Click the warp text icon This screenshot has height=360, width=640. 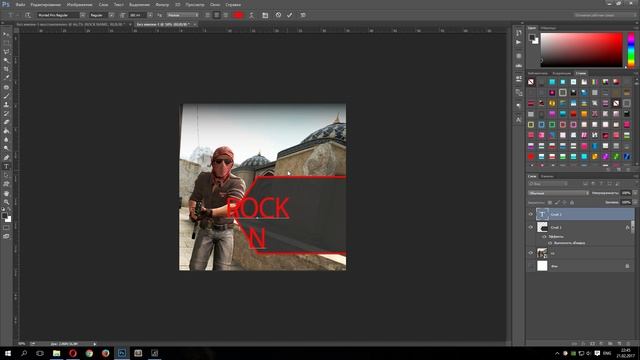pos(251,15)
